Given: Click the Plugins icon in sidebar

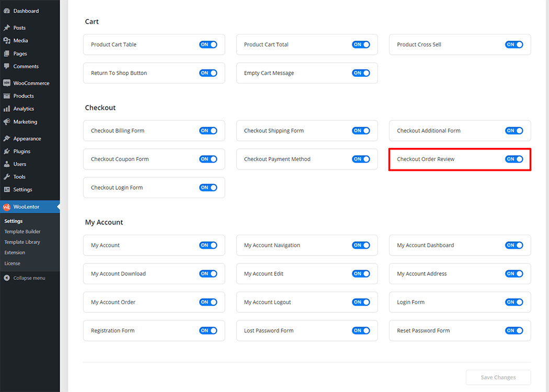Looking at the screenshot, I should pyautogui.click(x=7, y=152).
